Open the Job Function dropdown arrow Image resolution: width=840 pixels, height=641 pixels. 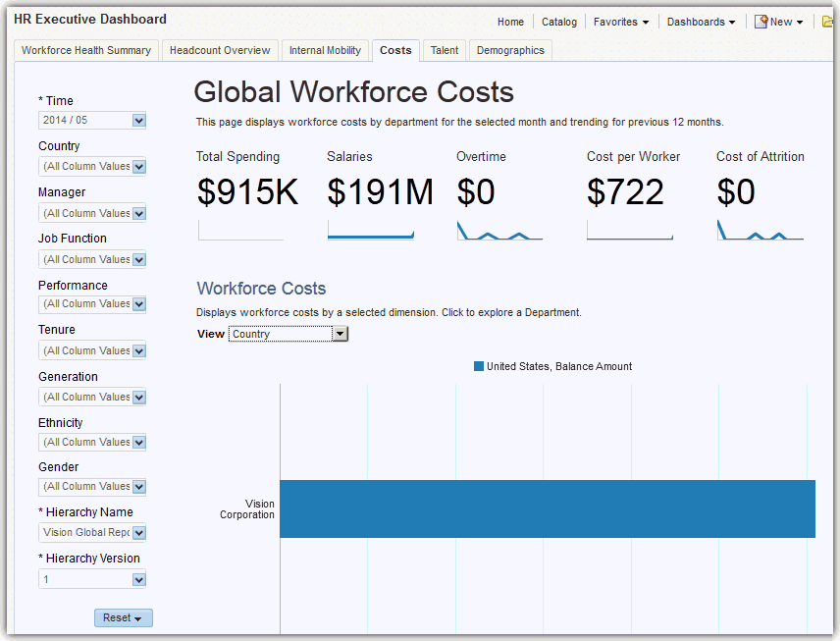[138, 259]
